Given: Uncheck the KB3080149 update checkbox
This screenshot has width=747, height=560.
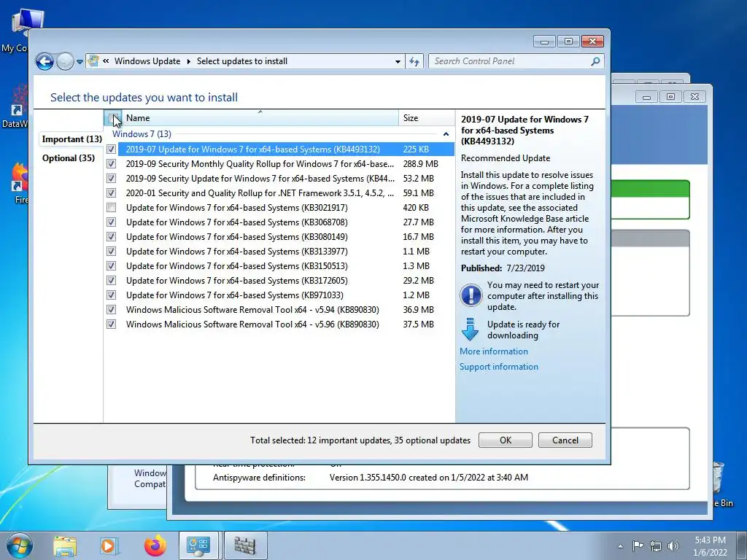Looking at the screenshot, I should (x=111, y=237).
